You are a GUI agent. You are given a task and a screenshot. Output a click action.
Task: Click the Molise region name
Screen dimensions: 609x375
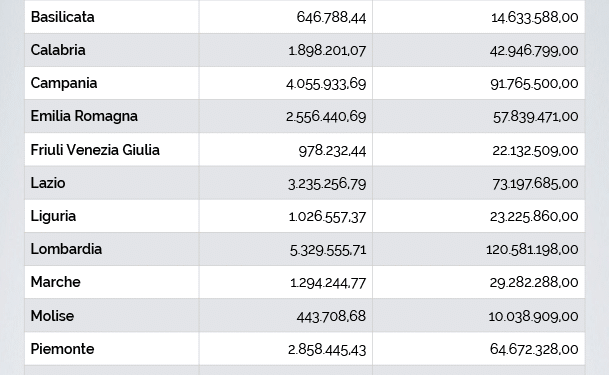[x=52, y=316]
